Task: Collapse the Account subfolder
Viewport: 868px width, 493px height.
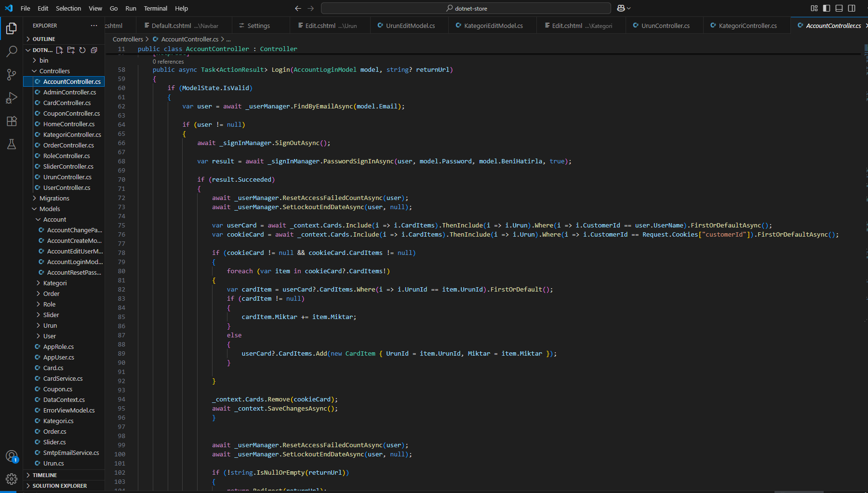Action: coord(64,219)
